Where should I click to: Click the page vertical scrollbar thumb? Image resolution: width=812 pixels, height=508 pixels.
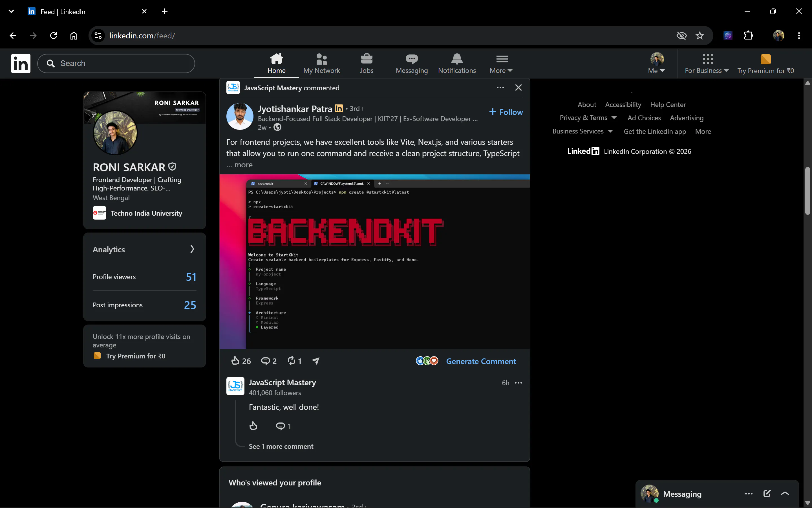808,190
